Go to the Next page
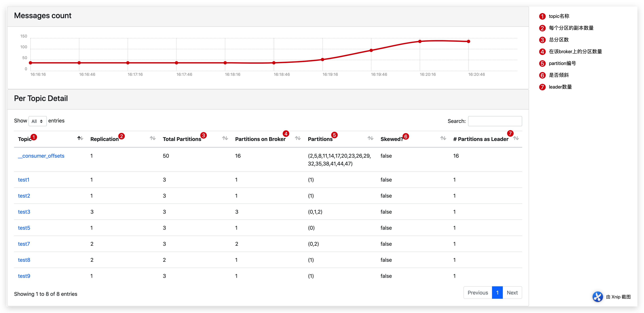This screenshot has width=644, height=313. (512, 293)
